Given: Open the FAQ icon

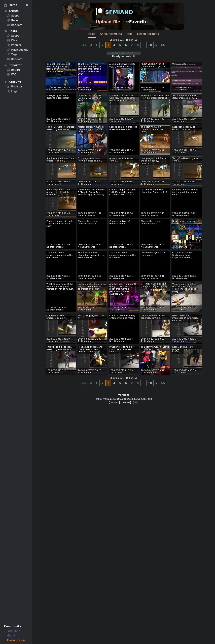Looking at the screenshot, I should pos(8,75).
